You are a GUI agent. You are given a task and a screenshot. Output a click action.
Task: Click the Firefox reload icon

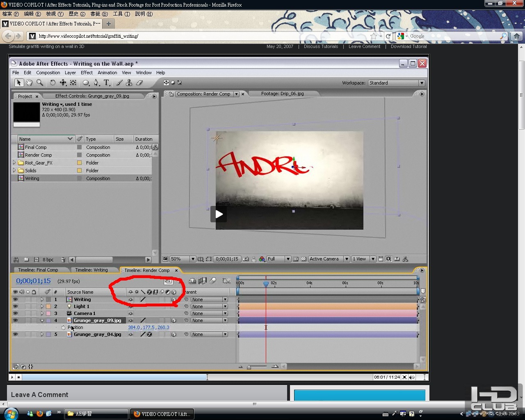click(x=388, y=36)
